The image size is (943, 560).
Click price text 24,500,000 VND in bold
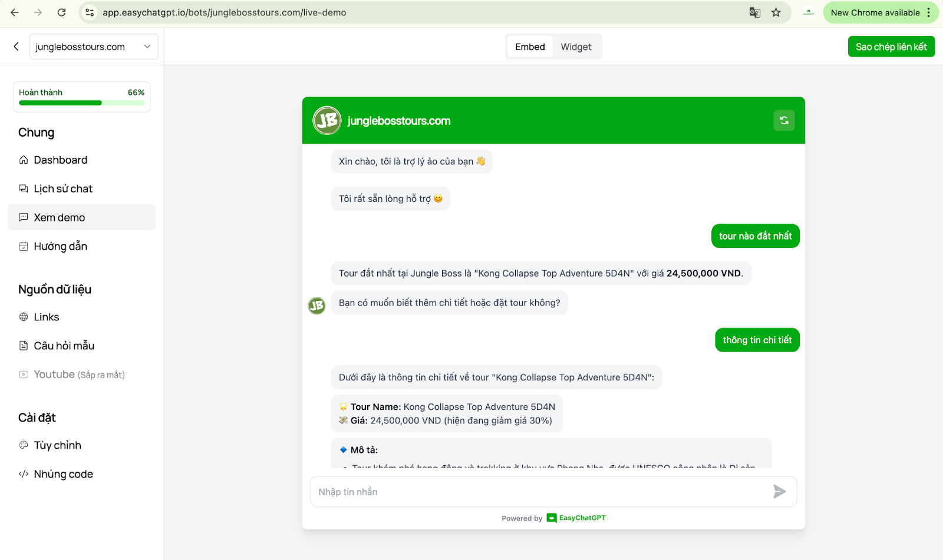pyautogui.click(x=704, y=273)
